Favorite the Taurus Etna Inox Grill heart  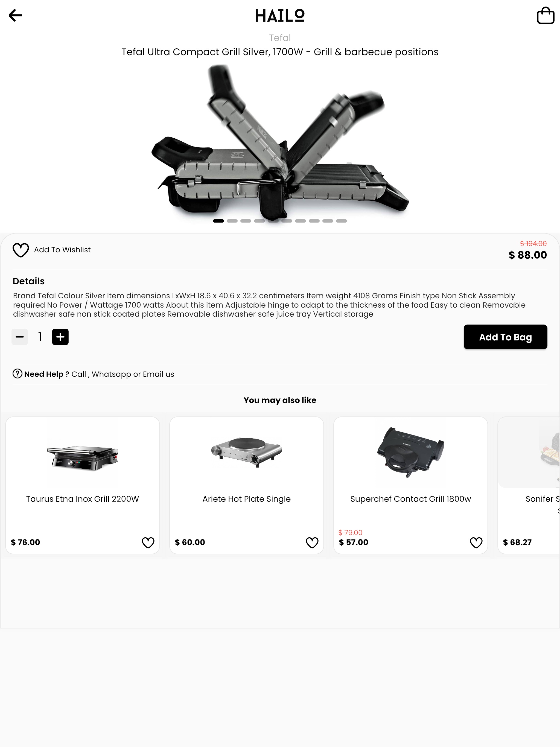pyautogui.click(x=148, y=542)
